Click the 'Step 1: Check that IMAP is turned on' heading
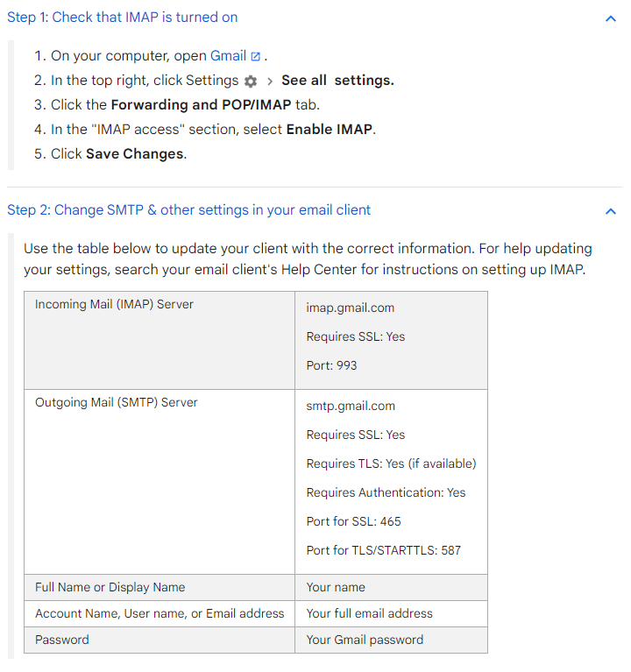The width and height of the screenshot is (631, 672). 122,18
